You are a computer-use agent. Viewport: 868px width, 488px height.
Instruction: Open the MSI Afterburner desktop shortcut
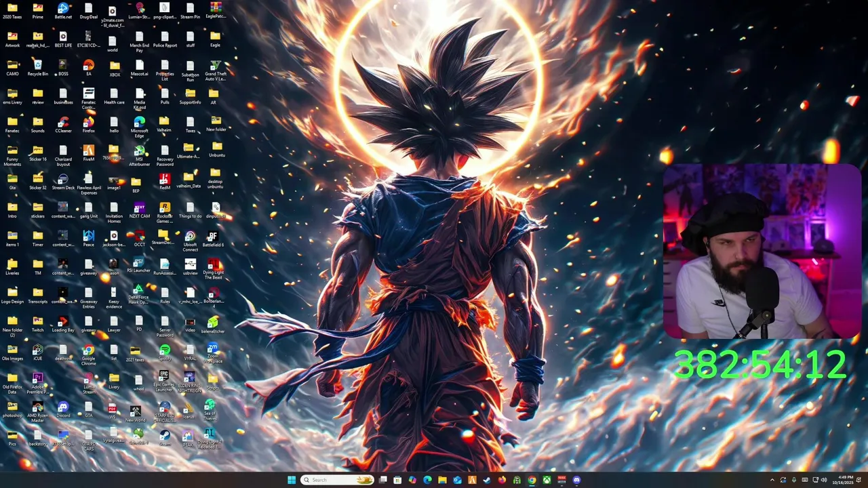(x=139, y=155)
